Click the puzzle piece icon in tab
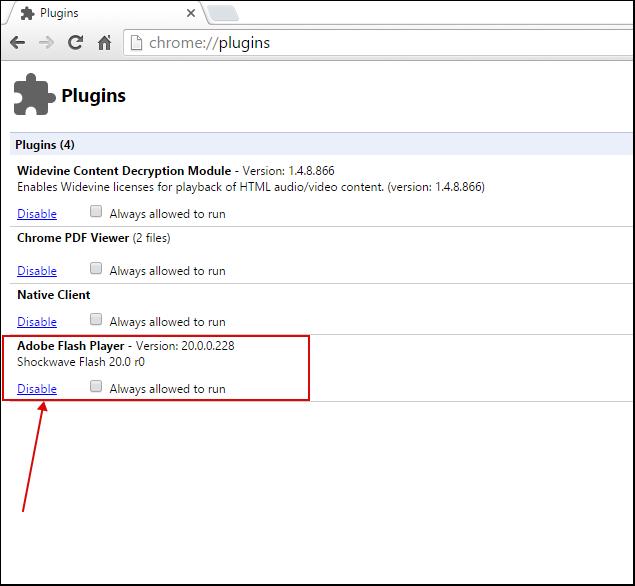 tap(27, 13)
